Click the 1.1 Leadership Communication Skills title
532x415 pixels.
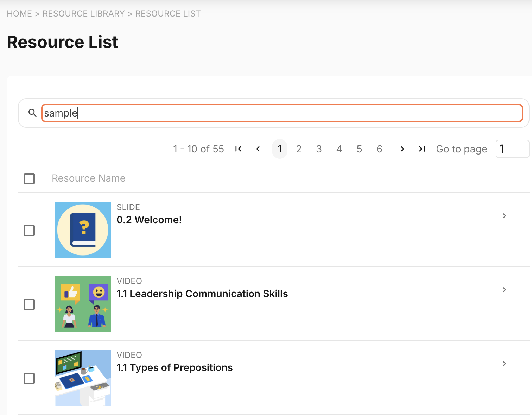click(202, 294)
